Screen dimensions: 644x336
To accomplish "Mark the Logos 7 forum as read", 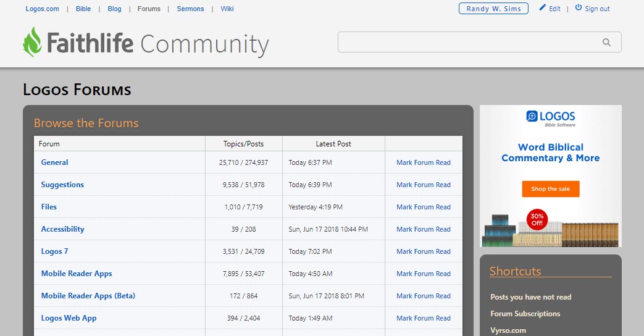I will [x=424, y=251].
